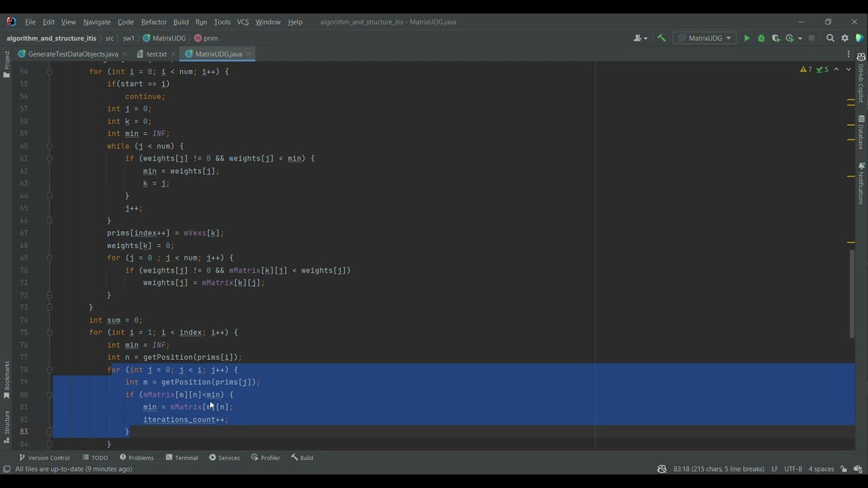Open the Notifications tool window
Viewport: 868px width, 488px height.
coord(861,184)
